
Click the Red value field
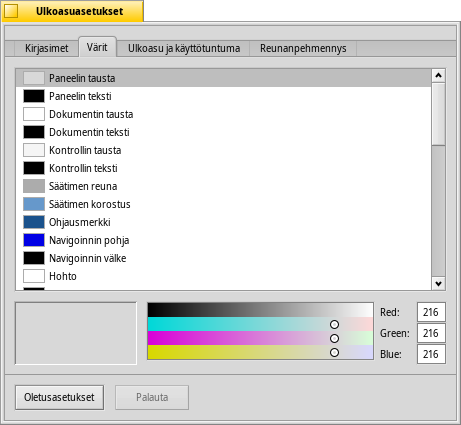pos(431,312)
